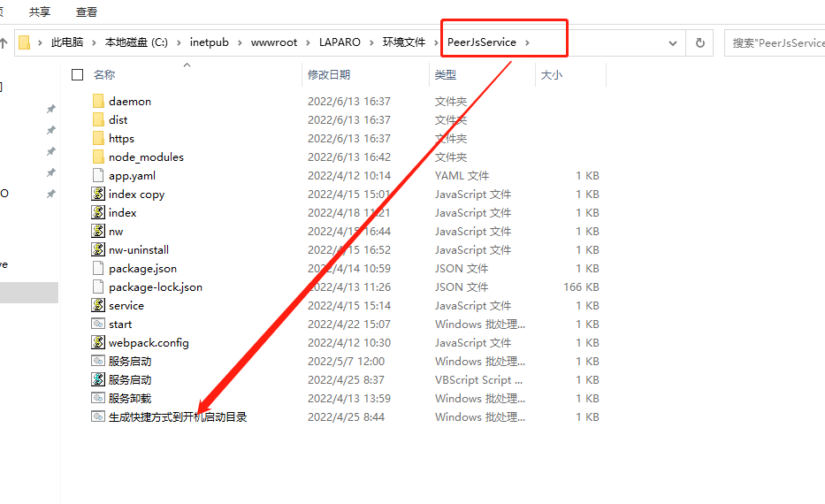The image size is (825, 504).
Task: Click the folder icon in the address bar
Action: (x=24, y=42)
